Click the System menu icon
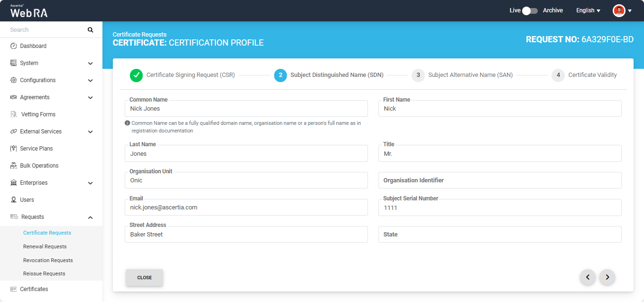 14,63
